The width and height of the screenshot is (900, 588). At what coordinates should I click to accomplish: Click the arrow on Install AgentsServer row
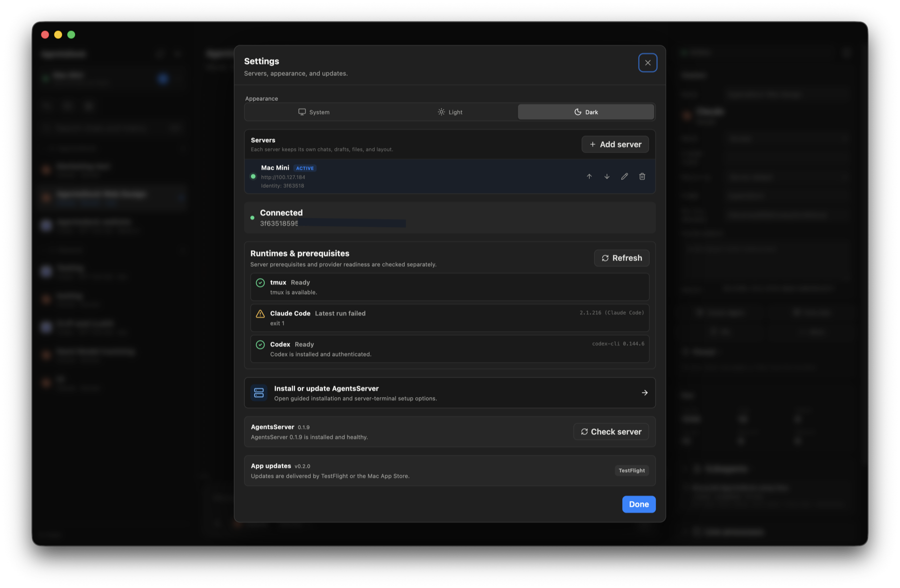tap(644, 393)
